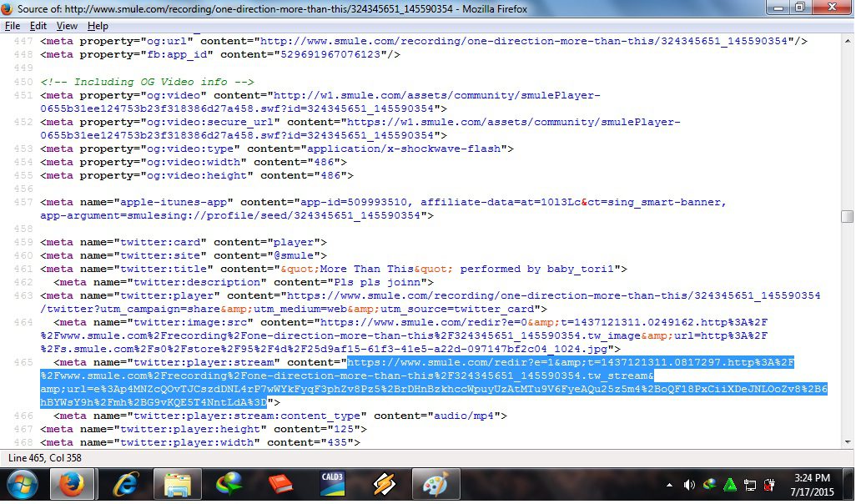The image size is (856, 504).
Task: Click the date 7/17/2015 in the tray
Action: click(812, 492)
